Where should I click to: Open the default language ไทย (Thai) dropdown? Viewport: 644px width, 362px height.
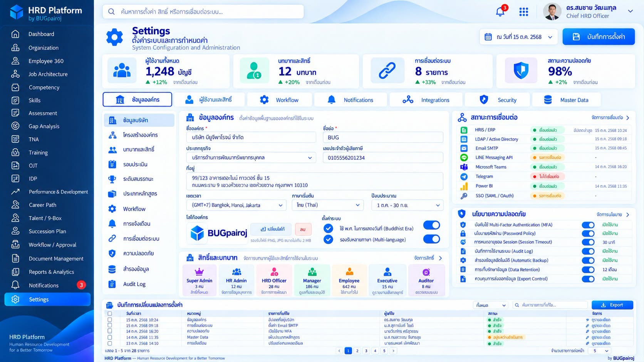[x=328, y=205]
